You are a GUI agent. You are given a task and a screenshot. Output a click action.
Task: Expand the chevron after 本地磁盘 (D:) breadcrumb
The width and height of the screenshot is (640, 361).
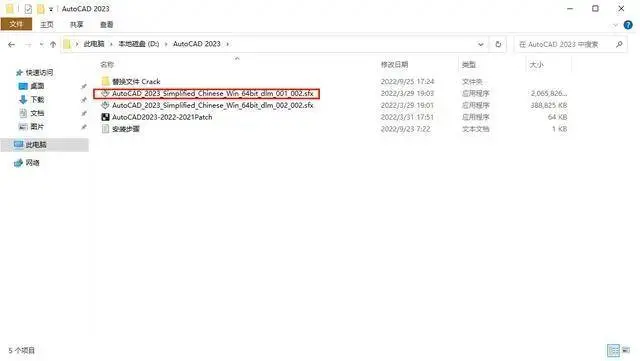point(166,44)
